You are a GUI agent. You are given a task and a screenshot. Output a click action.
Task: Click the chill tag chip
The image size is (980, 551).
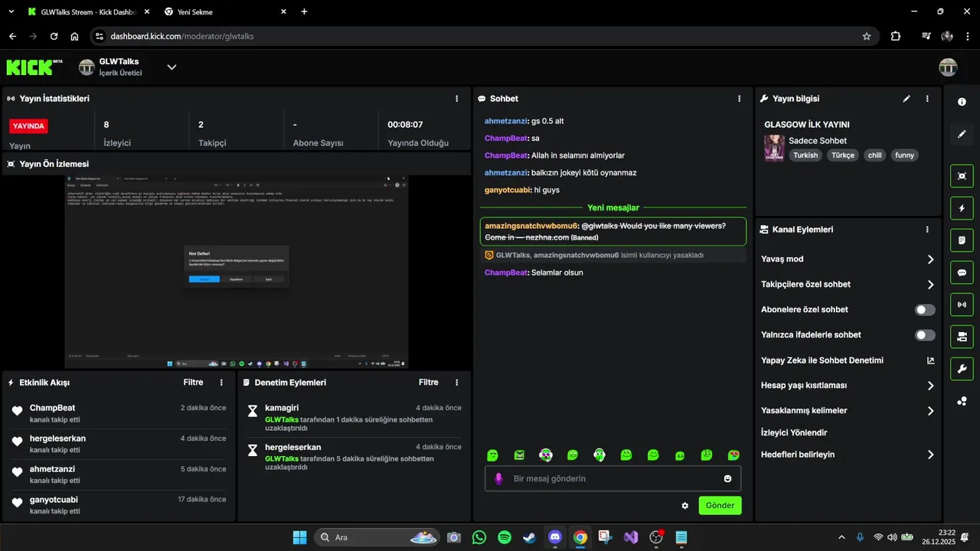point(874,155)
